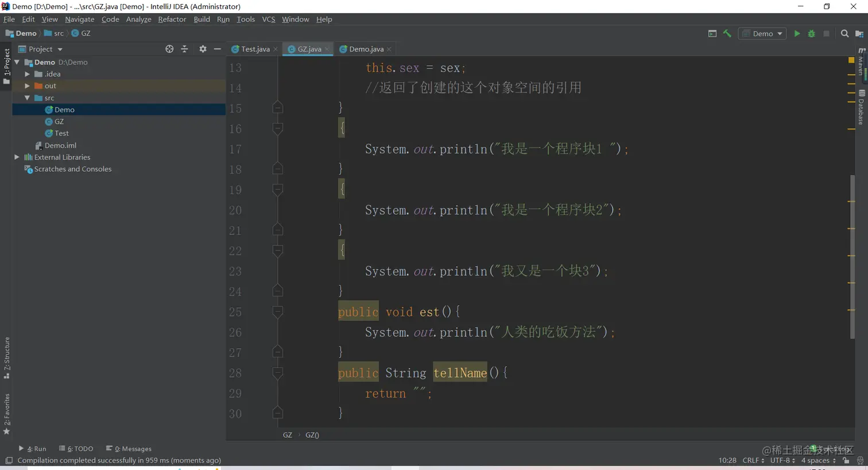Toggle tool window bars via status bar corner icon
868x470 pixels.
tap(9, 460)
